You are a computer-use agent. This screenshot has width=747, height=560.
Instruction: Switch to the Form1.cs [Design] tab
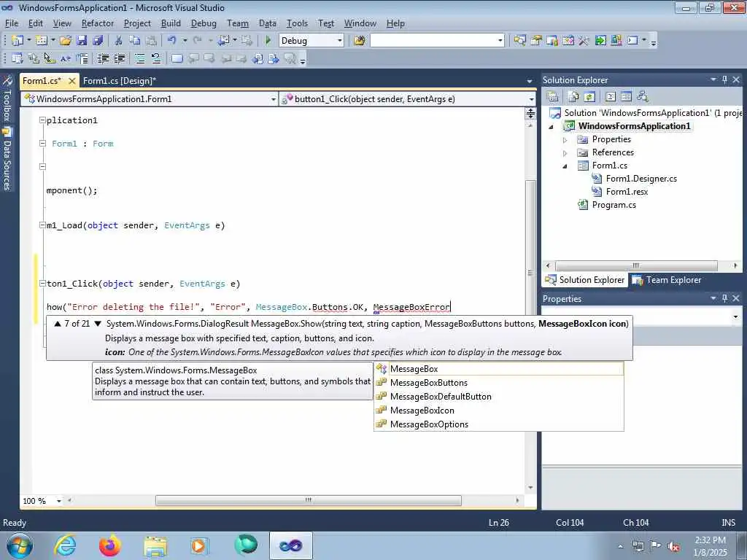pos(120,80)
